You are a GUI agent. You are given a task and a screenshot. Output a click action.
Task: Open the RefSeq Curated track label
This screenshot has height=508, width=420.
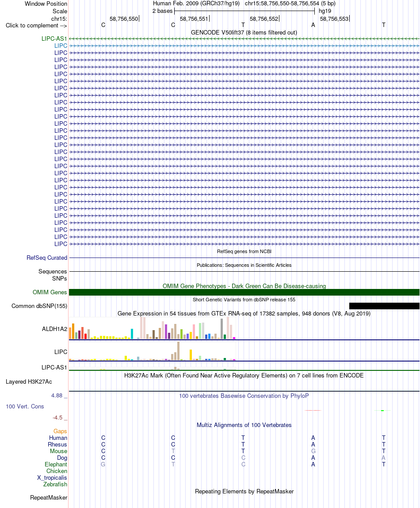pyautogui.click(x=47, y=258)
